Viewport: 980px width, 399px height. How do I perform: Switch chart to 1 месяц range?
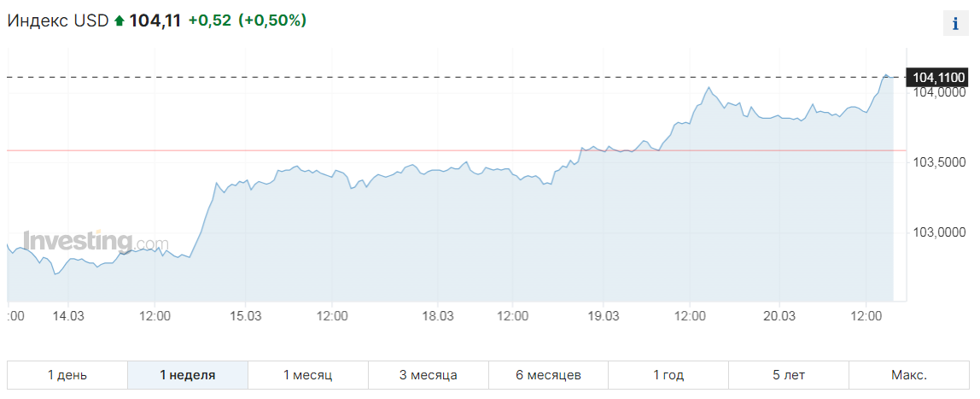click(x=308, y=375)
